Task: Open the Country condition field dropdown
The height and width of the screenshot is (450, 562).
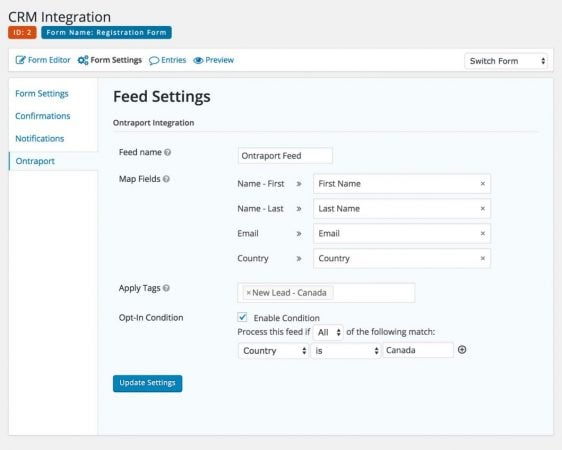Action: [273, 350]
